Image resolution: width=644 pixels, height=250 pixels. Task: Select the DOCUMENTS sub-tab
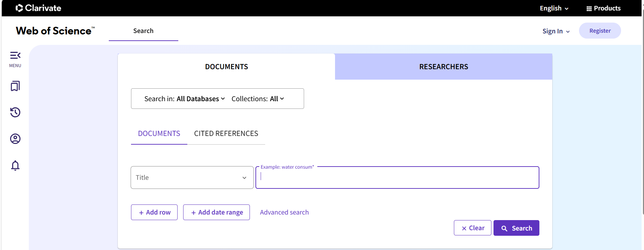click(159, 134)
